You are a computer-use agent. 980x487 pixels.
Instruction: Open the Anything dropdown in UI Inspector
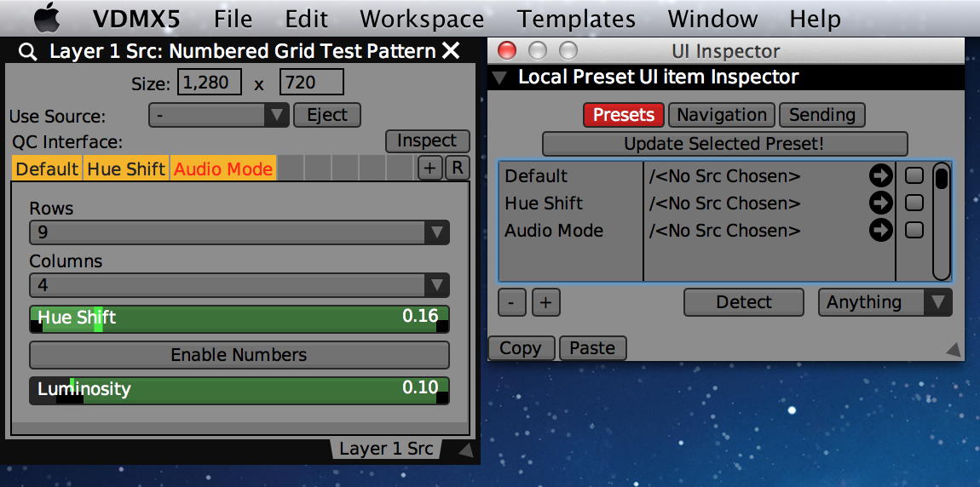click(x=885, y=302)
